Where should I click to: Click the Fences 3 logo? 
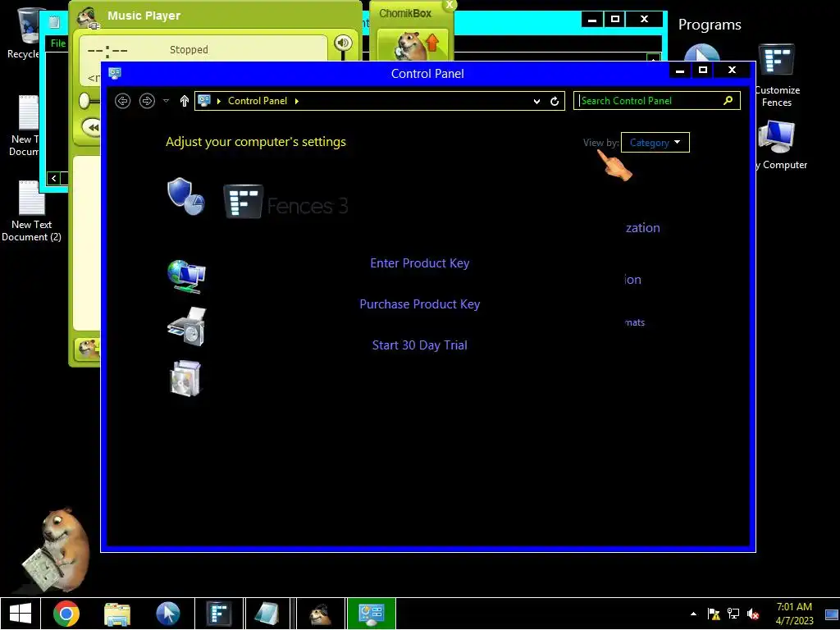tap(286, 202)
